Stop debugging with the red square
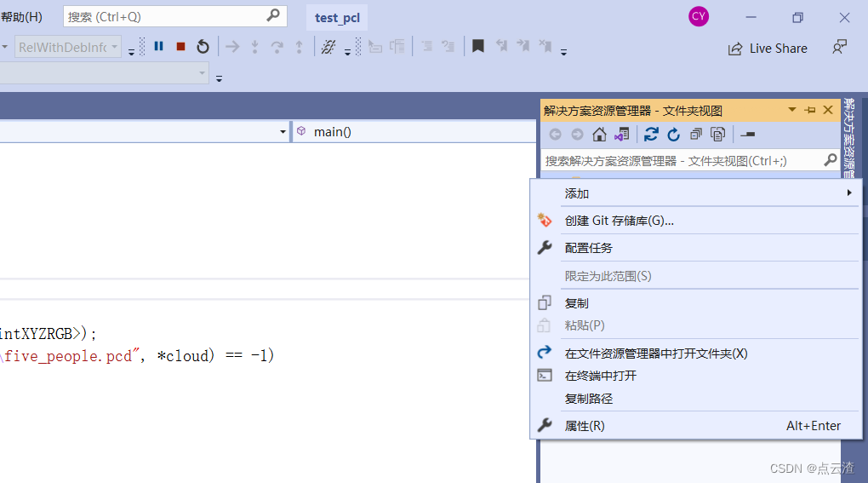 tap(180, 47)
